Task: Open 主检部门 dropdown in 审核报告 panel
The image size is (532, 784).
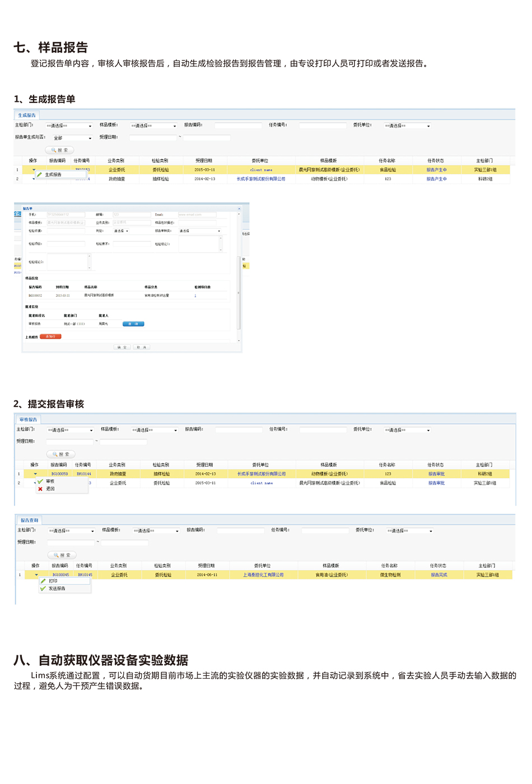Action: [70, 430]
